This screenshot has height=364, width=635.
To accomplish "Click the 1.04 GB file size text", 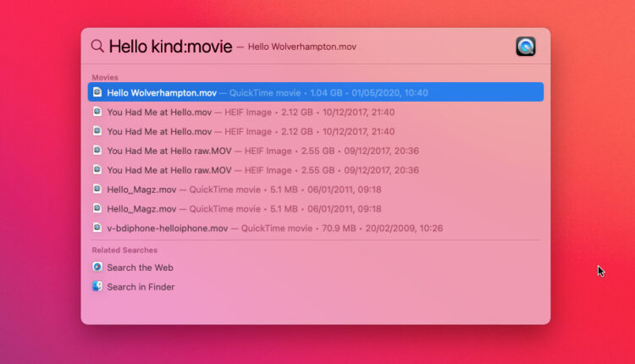I will [x=326, y=93].
